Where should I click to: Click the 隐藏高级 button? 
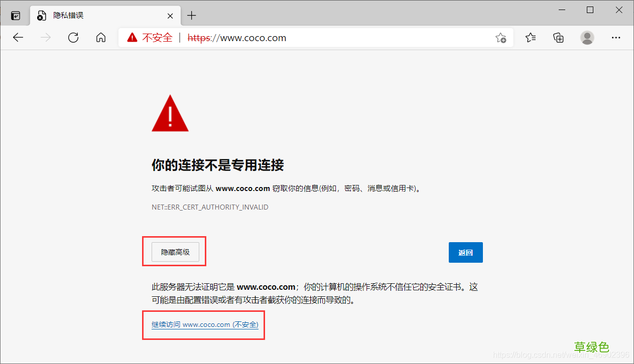point(174,252)
